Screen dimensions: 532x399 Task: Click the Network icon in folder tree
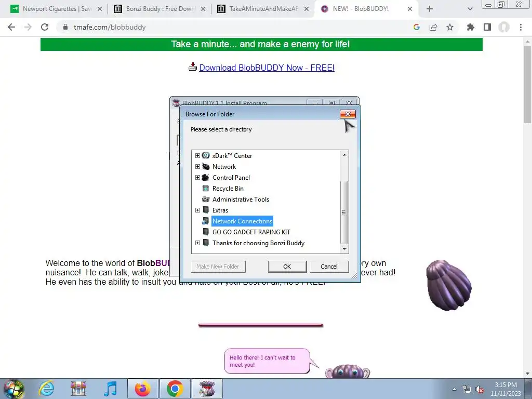206,167
